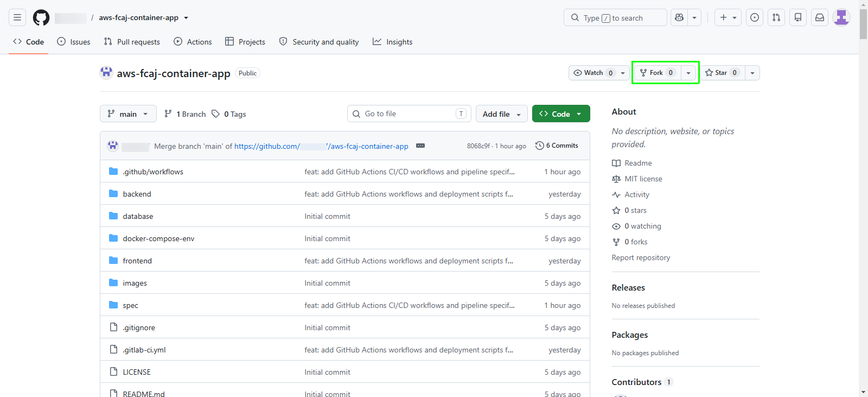Open the .gitlab-ci.yml file
868x397 pixels.
(144, 350)
